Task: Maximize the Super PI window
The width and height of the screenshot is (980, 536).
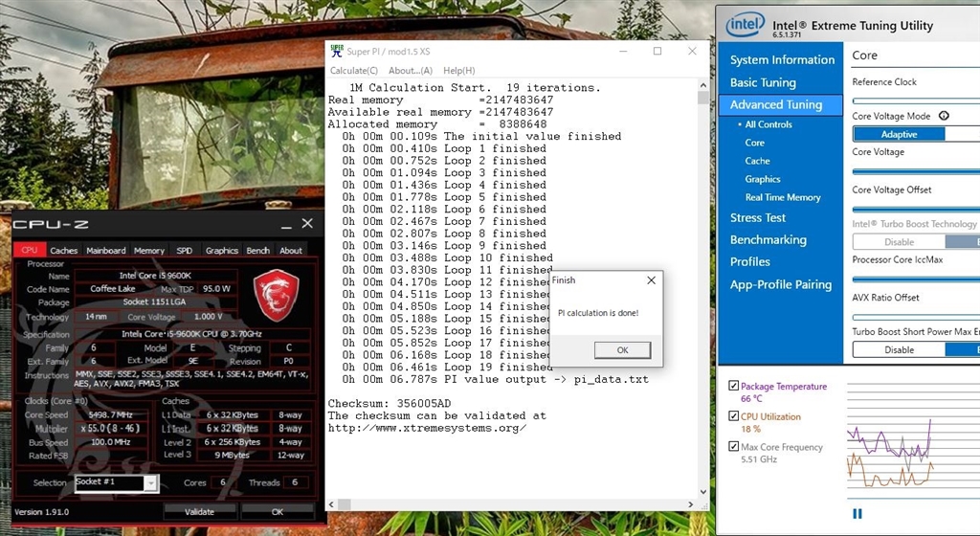Action: tap(657, 52)
